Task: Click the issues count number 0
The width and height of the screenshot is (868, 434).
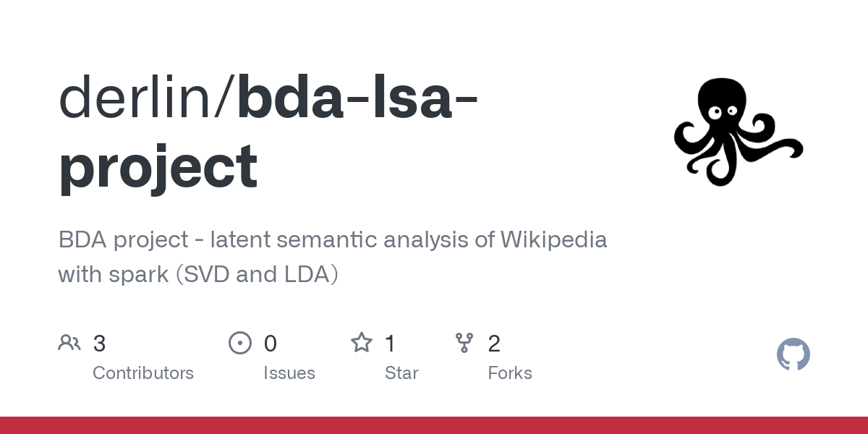Action: click(271, 344)
